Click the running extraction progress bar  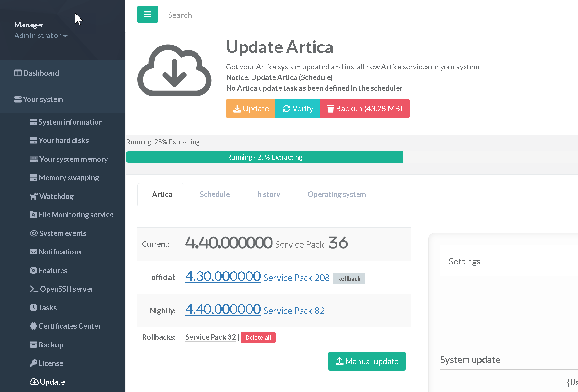[264, 157]
